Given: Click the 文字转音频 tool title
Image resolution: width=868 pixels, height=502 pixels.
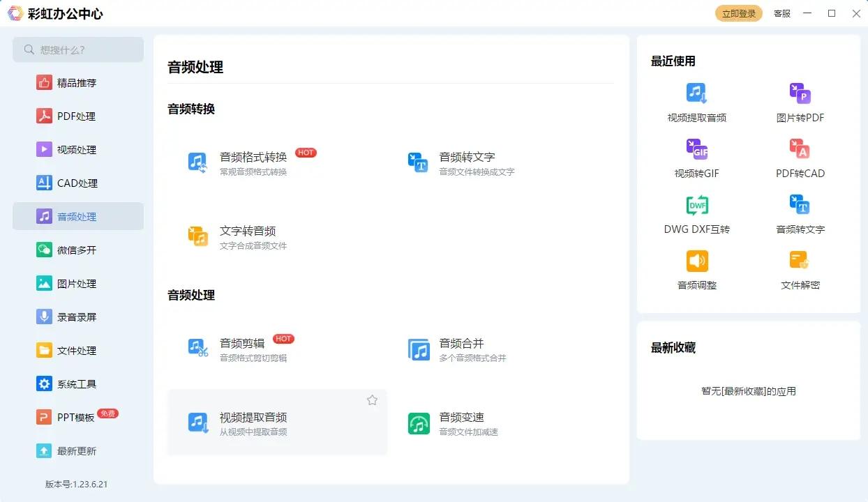Looking at the screenshot, I should [x=248, y=231].
